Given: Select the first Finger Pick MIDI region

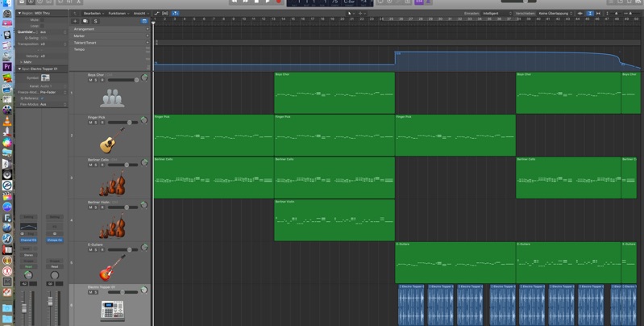Looking at the screenshot, I should [214, 136].
